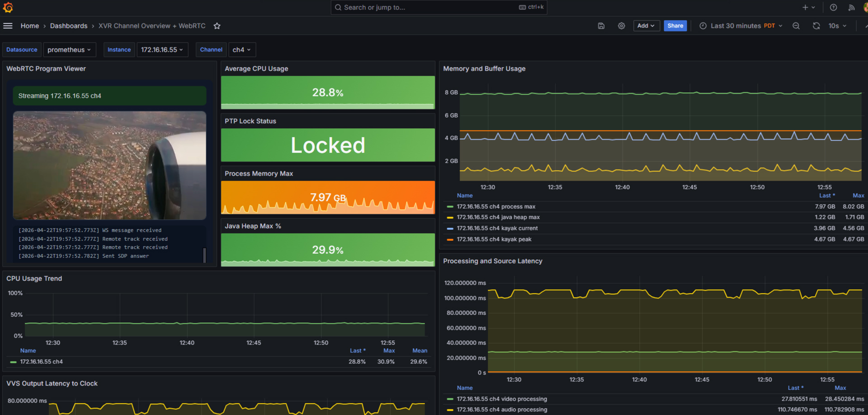
Task: Toggle the kayak current legend series
Action: click(x=497, y=228)
